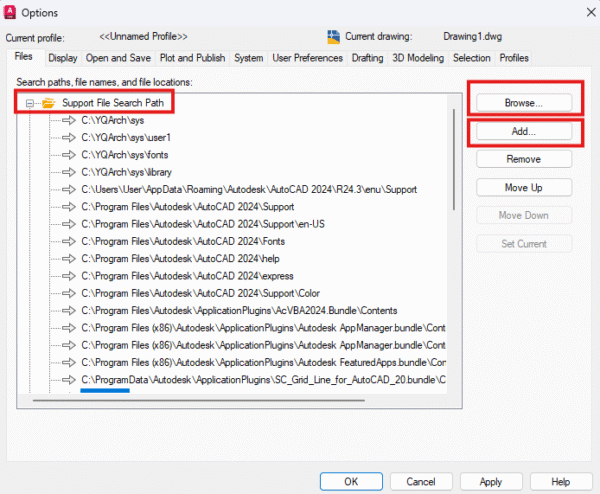This screenshot has height=494, width=600.
Task: Click the Support File Search Path folder icon
Action: point(47,102)
